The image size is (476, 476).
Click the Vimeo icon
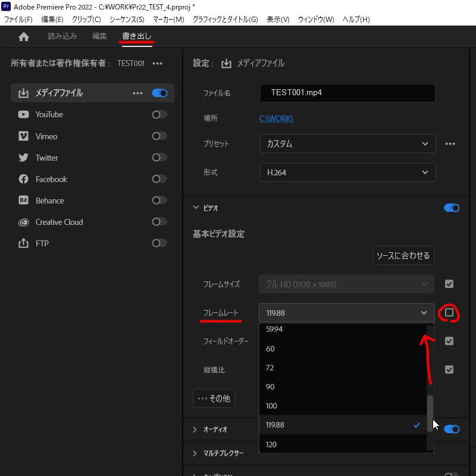pyautogui.click(x=23, y=136)
